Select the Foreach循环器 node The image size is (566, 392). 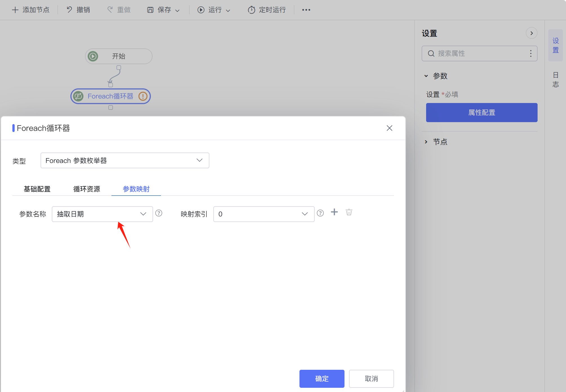pyautogui.click(x=111, y=96)
